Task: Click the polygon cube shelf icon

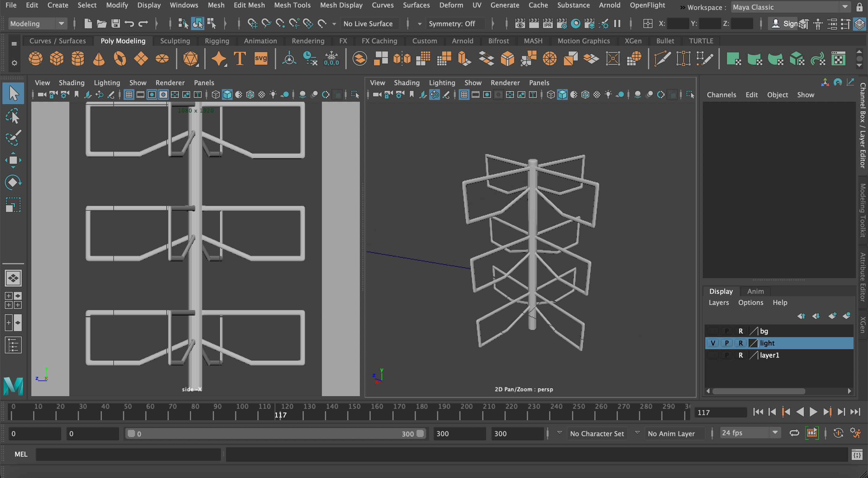Action: pyautogui.click(x=57, y=59)
